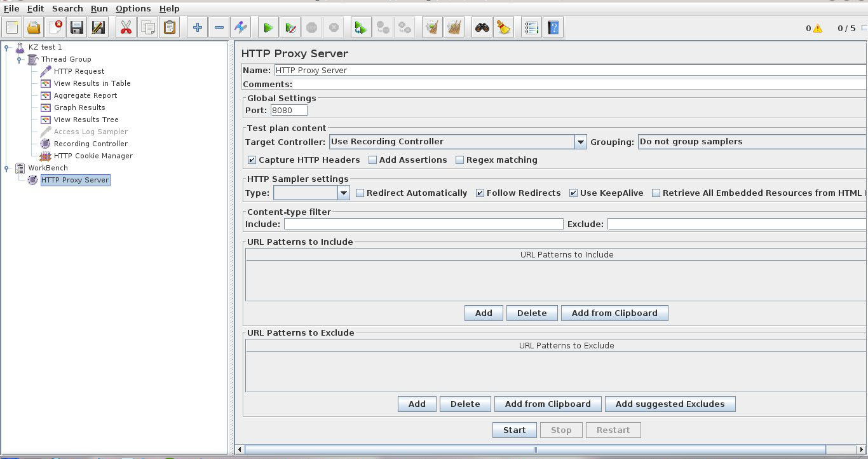This screenshot has width=868, height=459.
Task: Click the horizontal scrollbar thumb at panel bottom
Action: (x=534, y=449)
